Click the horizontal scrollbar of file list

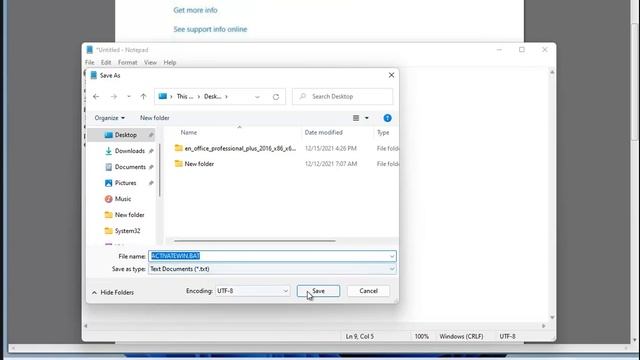tap(255, 241)
